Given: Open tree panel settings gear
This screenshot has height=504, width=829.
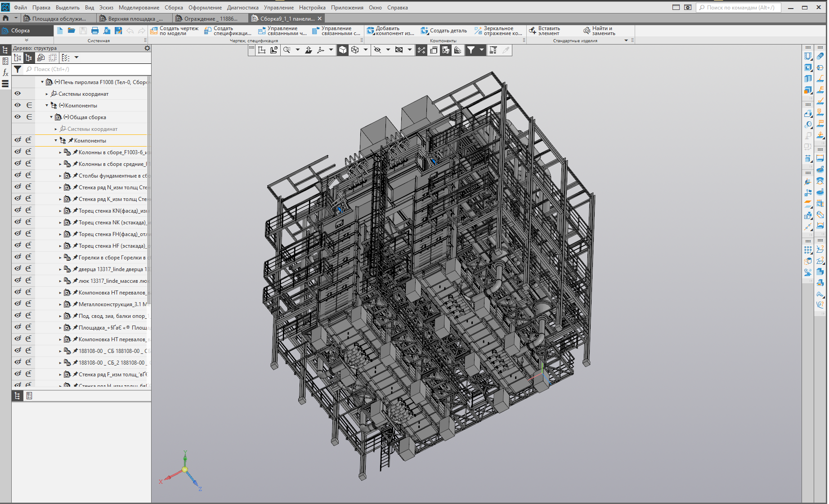Looking at the screenshot, I should click(147, 48).
